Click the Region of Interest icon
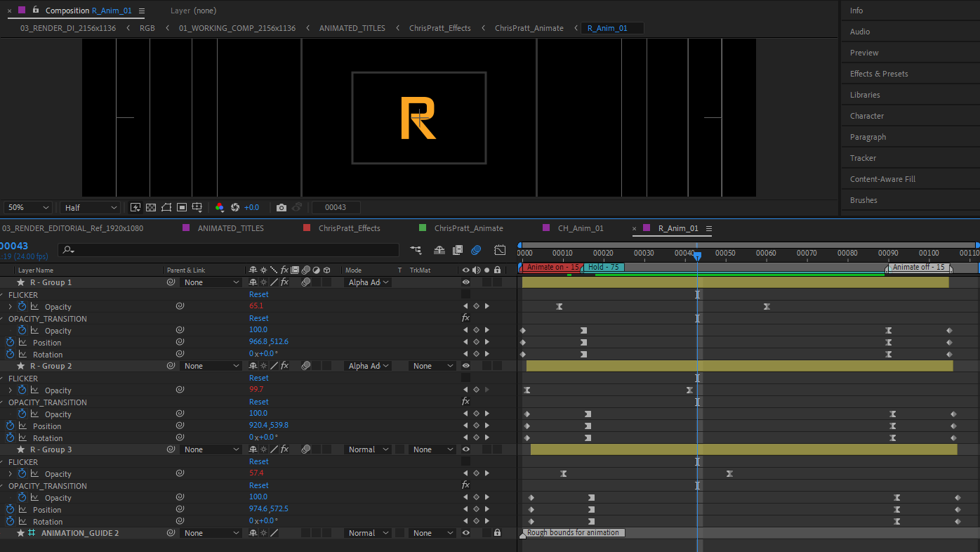 [182, 208]
